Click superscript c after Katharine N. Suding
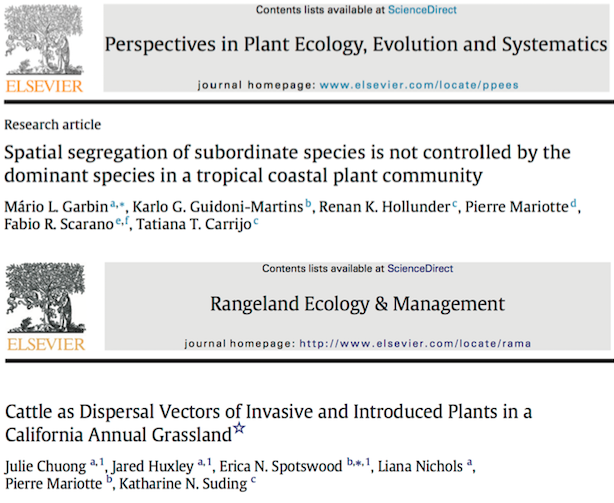 (x=253, y=480)
